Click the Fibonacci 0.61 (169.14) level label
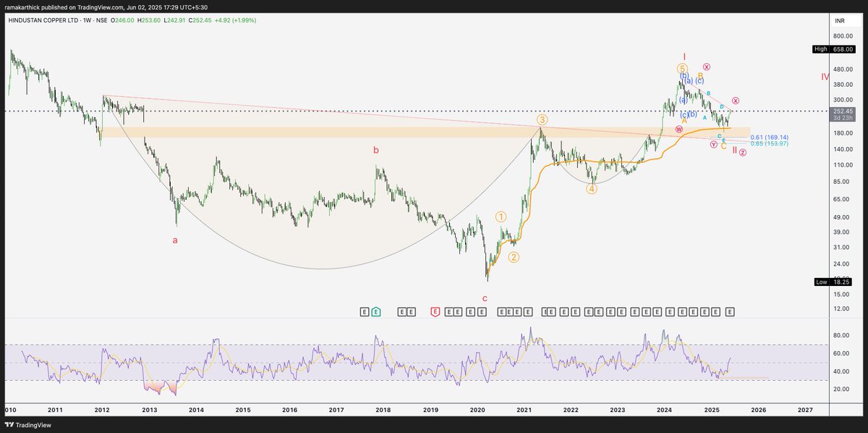The height and width of the screenshot is (433, 868). coord(769,137)
